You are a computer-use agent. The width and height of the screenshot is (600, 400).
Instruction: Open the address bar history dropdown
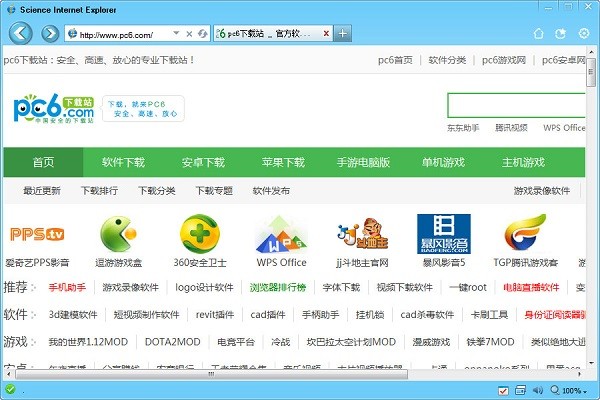[x=176, y=33]
